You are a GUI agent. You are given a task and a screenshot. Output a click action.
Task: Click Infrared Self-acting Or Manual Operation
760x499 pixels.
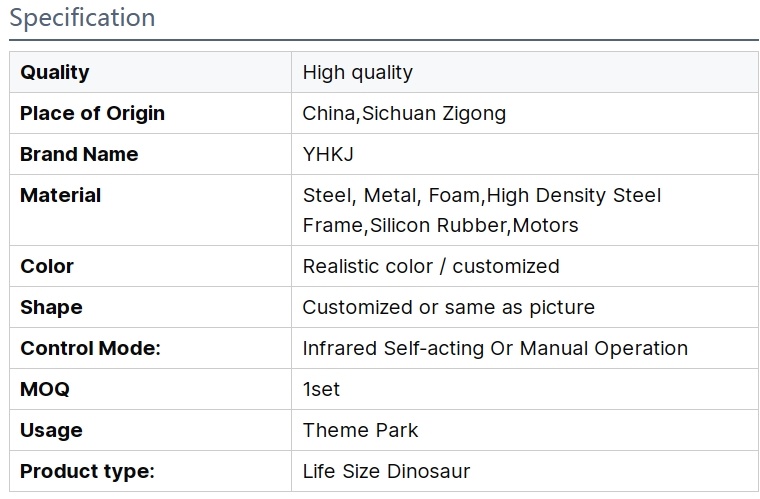click(495, 348)
